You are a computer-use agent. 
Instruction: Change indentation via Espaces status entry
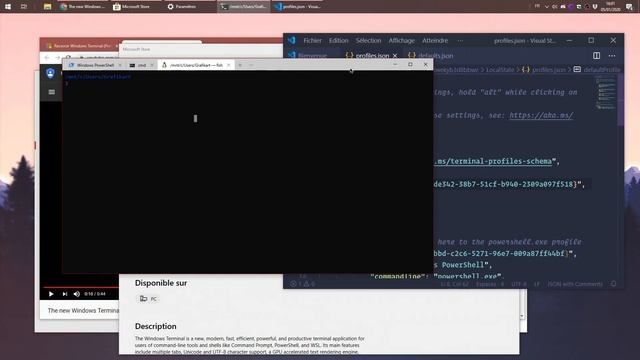(x=490, y=284)
